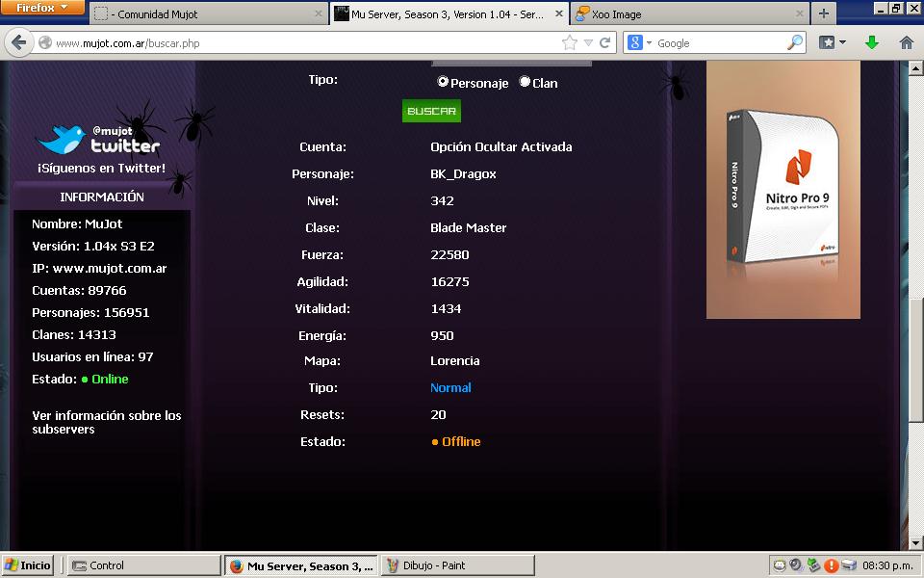The image size is (924, 578).
Task: Go to the Firefox home page icon
Action: [906, 42]
